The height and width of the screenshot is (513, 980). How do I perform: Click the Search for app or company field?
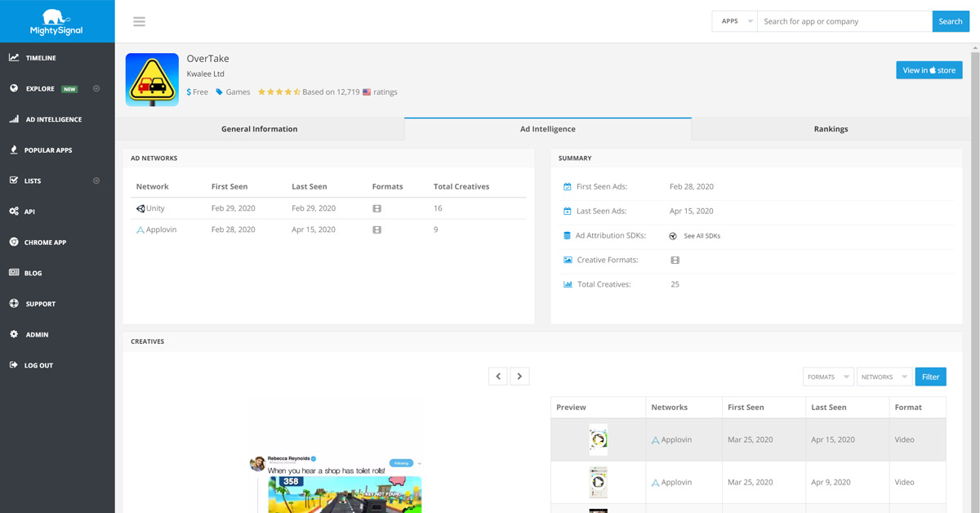coord(844,21)
